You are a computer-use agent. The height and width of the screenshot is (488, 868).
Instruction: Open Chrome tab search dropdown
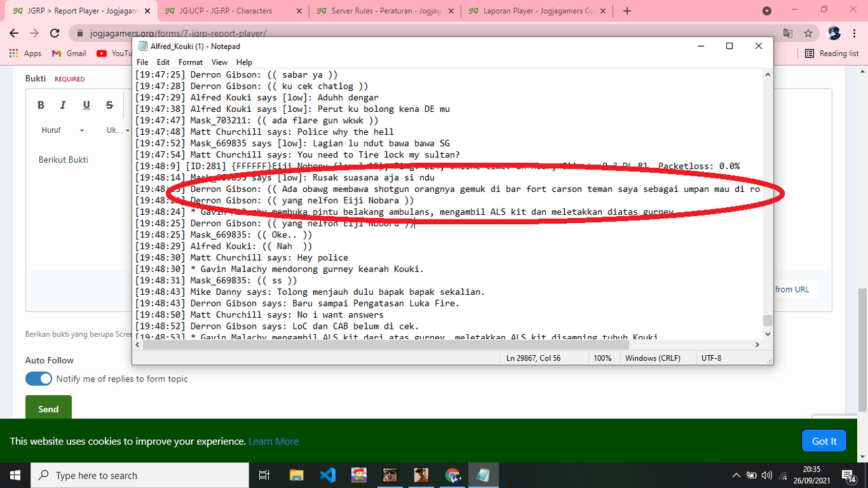click(x=767, y=11)
